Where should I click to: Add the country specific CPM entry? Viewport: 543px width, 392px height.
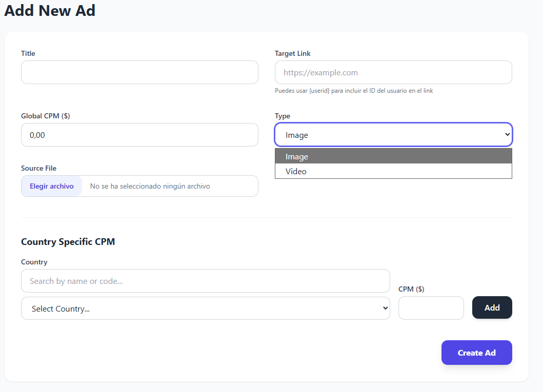pos(492,307)
